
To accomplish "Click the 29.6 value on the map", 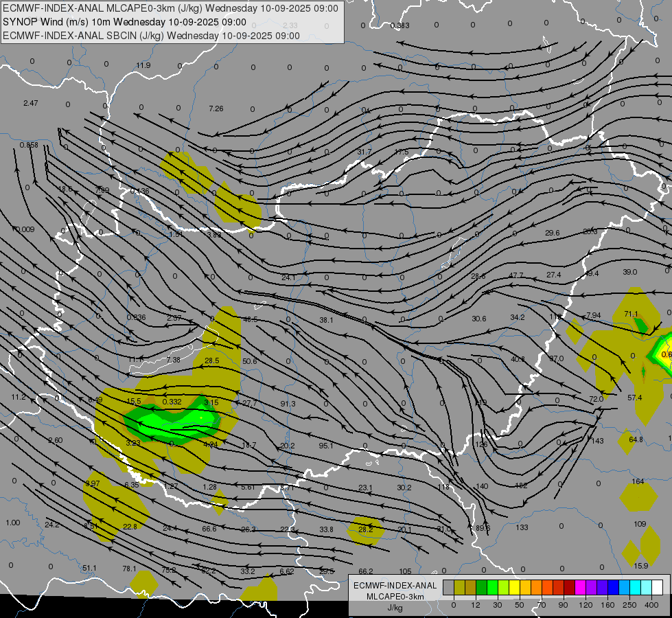I will click(x=553, y=233).
